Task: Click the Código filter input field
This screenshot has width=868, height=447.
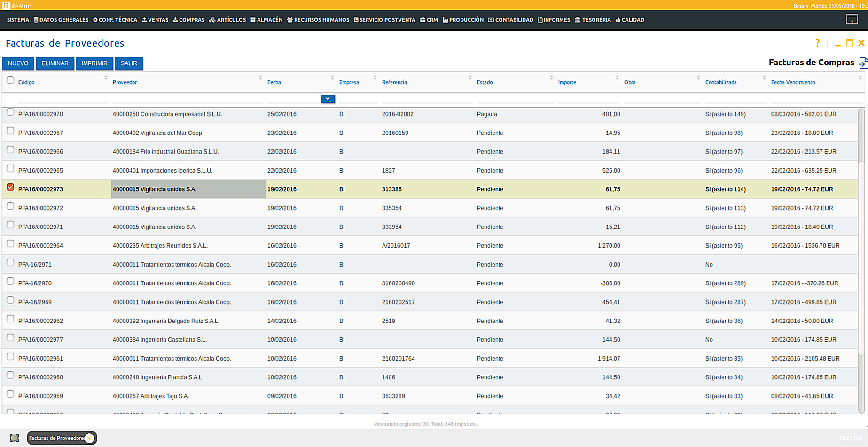Action: pyautogui.click(x=63, y=99)
